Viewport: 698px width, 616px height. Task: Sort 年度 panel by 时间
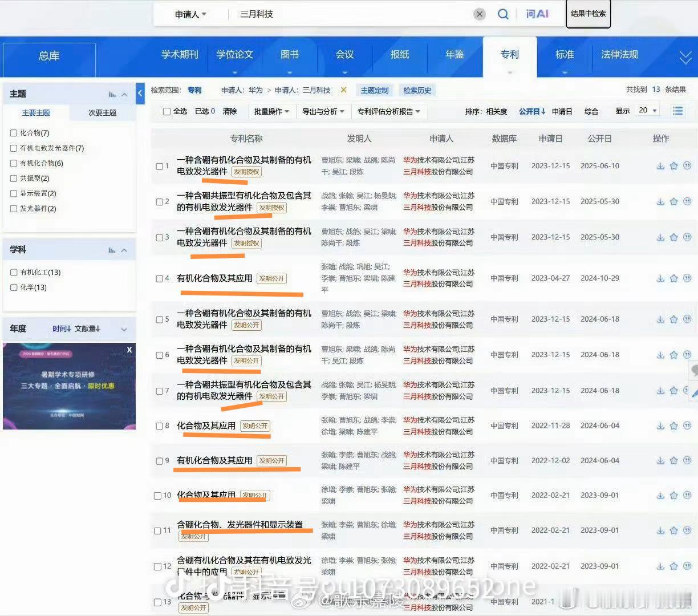62,329
